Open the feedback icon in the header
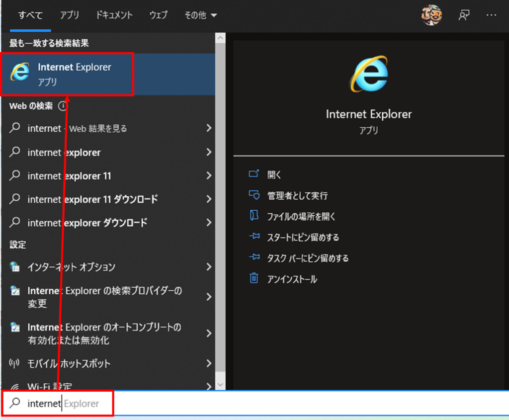The width and height of the screenshot is (509, 420). click(x=464, y=15)
